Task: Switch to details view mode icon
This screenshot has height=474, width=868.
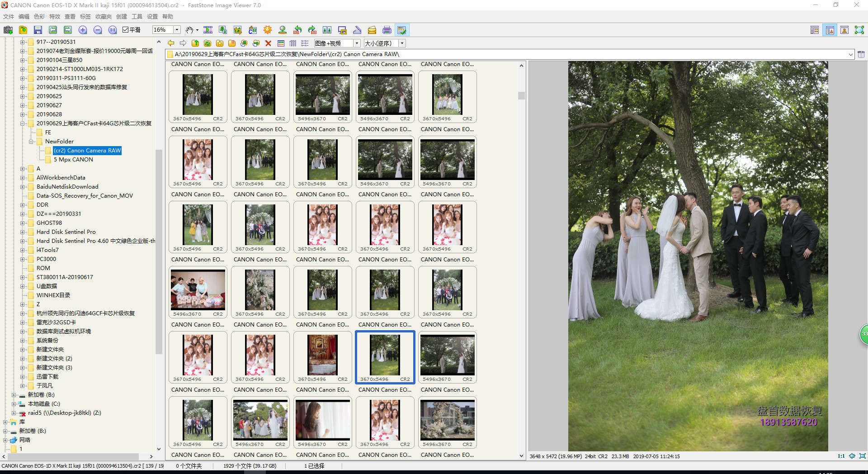Action: pyautogui.click(x=293, y=43)
